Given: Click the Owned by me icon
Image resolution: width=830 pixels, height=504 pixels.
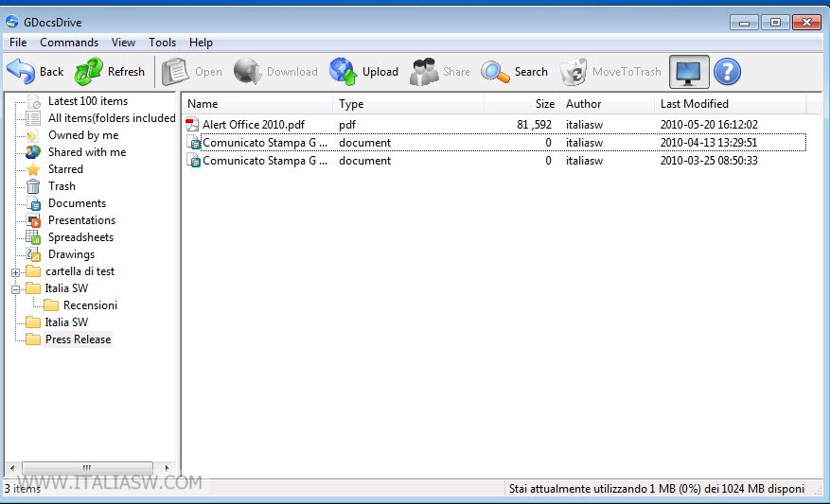Looking at the screenshot, I should tap(33, 135).
